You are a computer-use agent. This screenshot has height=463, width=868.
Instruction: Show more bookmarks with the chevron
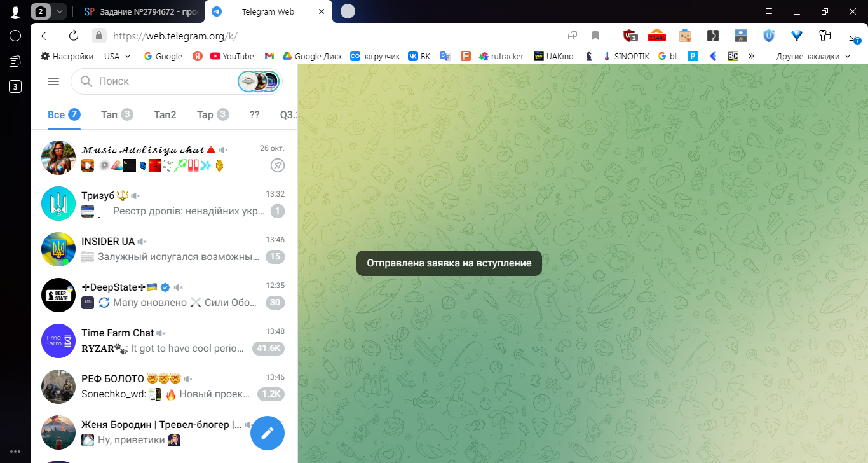(x=751, y=56)
